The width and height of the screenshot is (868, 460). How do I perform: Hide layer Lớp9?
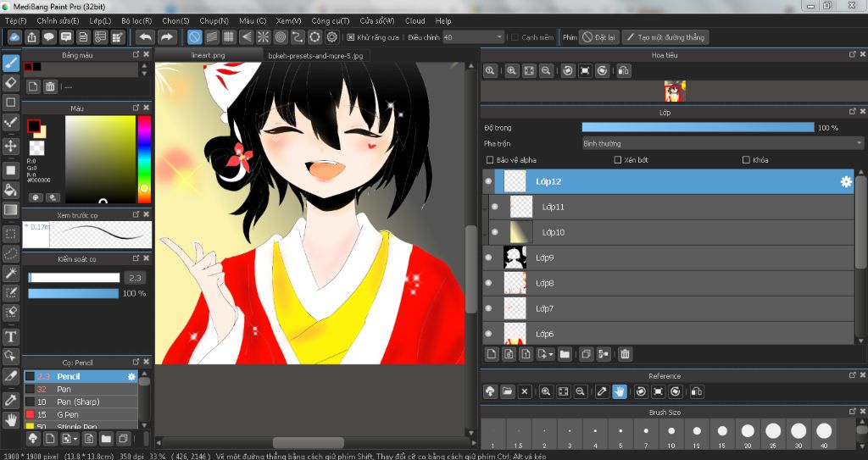coord(489,258)
